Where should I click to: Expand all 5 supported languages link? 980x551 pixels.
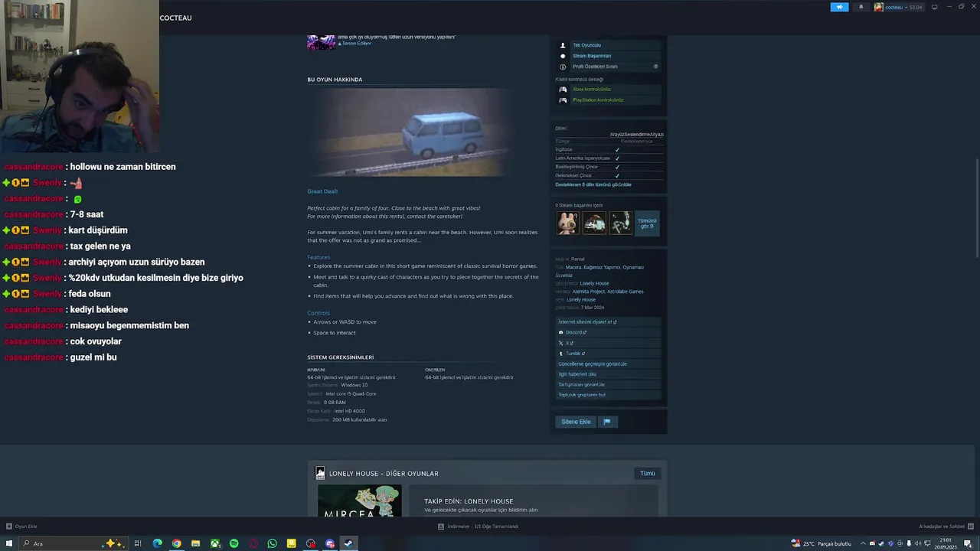[593, 184]
